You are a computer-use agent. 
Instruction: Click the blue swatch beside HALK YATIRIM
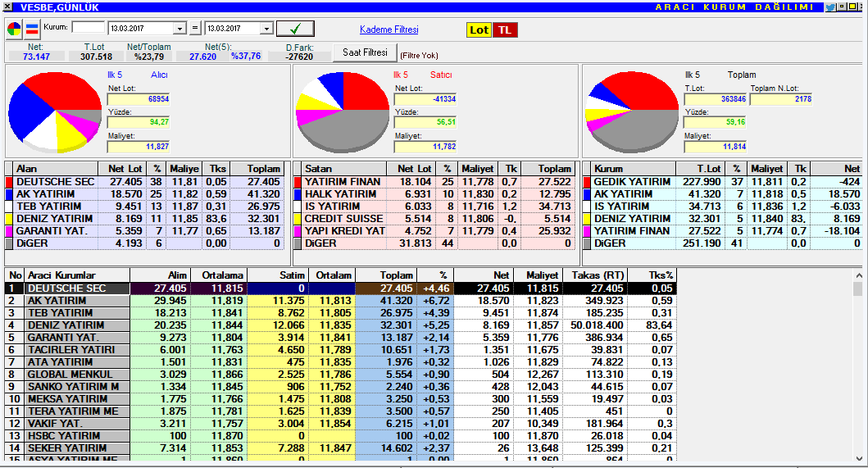[298, 194]
